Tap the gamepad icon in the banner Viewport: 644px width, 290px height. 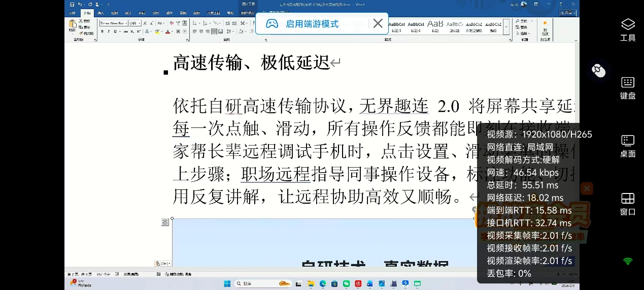(x=272, y=23)
